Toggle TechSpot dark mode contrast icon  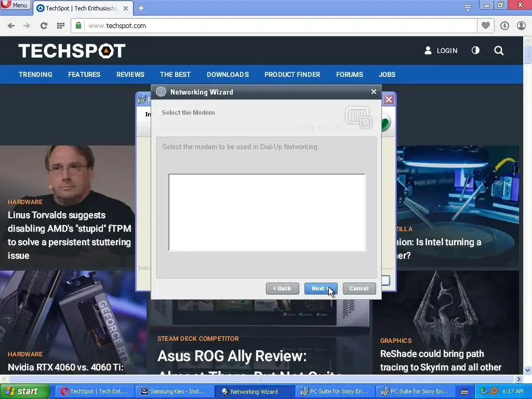476,50
